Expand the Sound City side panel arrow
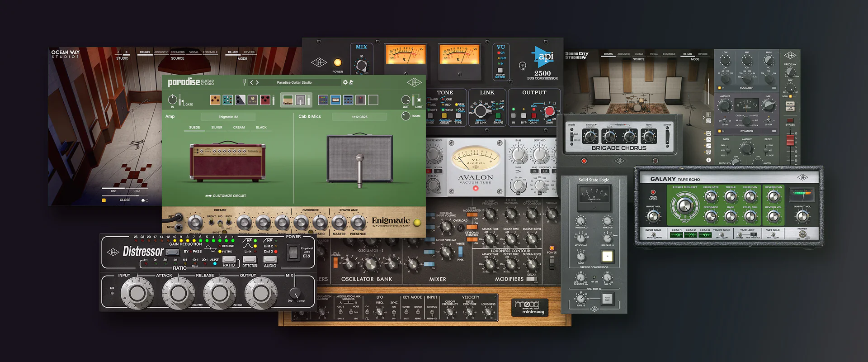The image size is (868, 362). point(703,118)
